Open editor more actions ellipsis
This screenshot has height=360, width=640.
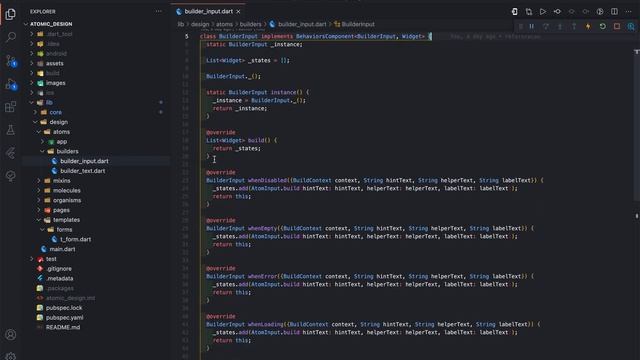629,11
